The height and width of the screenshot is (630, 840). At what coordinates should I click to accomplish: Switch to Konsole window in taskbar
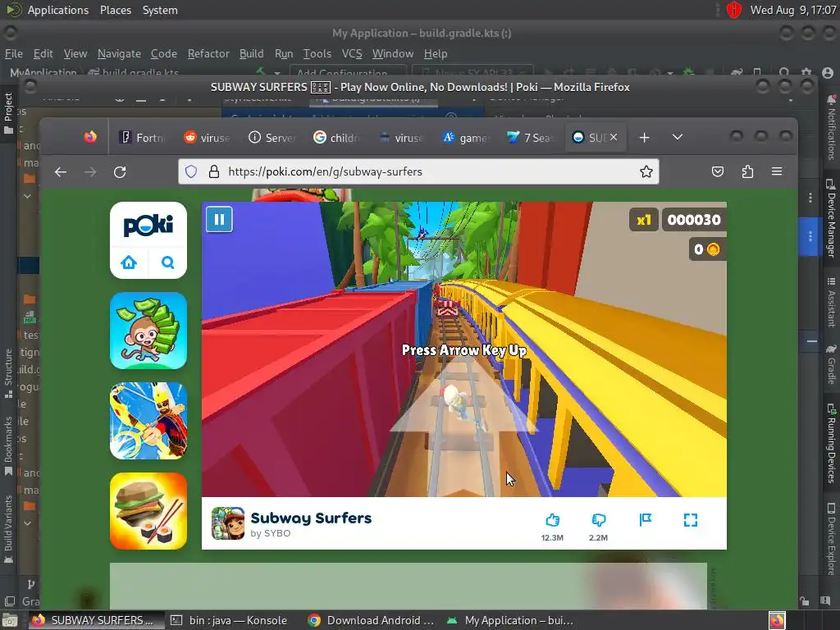coord(229,620)
